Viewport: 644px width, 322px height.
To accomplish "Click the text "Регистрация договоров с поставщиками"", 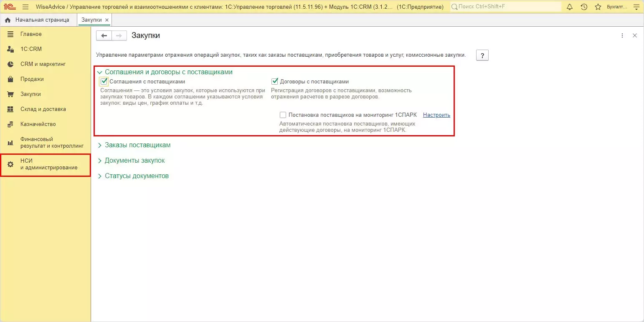I will [341, 93].
